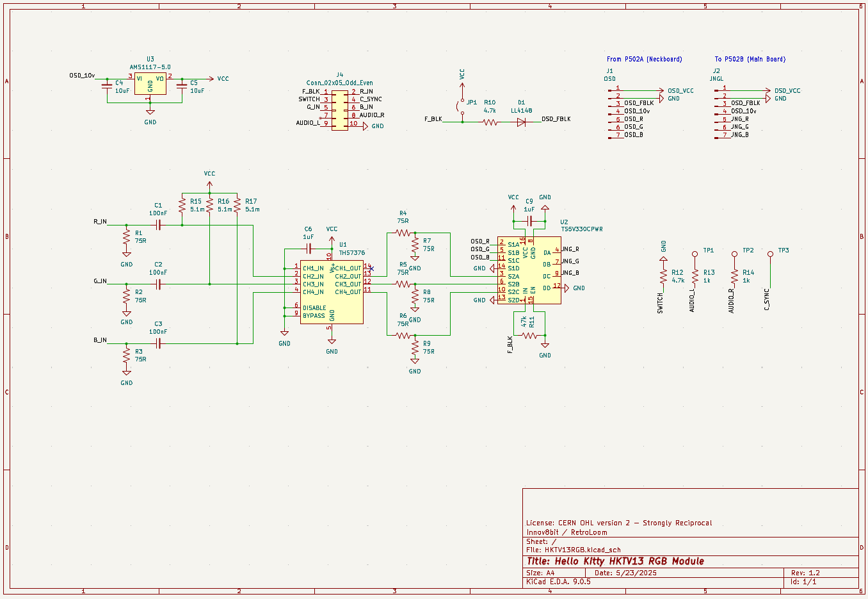Click the JNG_R output label of U2
This screenshot has height=599, width=868.
click(x=570, y=249)
